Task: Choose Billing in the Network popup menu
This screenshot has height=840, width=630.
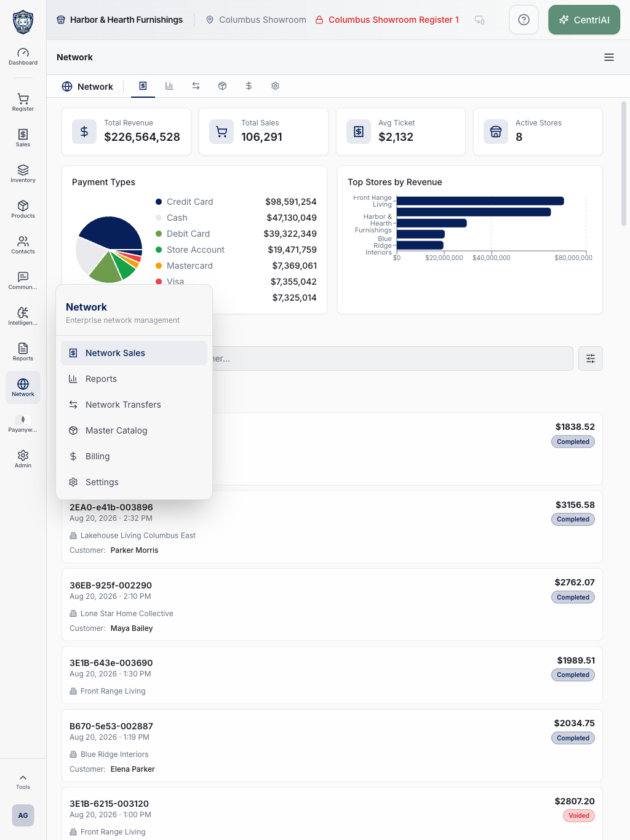Action: click(134, 456)
